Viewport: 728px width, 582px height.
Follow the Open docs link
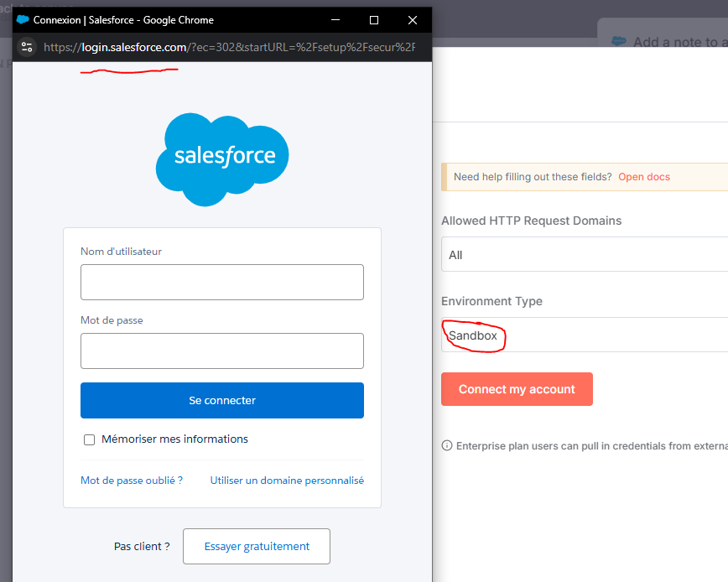(x=644, y=177)
